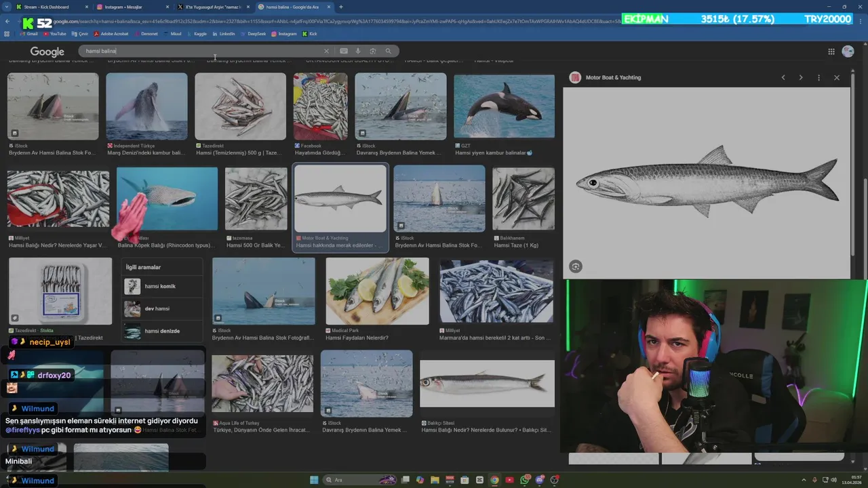Switch to Instagram Mesajlar tab
Image resolution: width=868 pixels, height=488 pixels.
132,7
